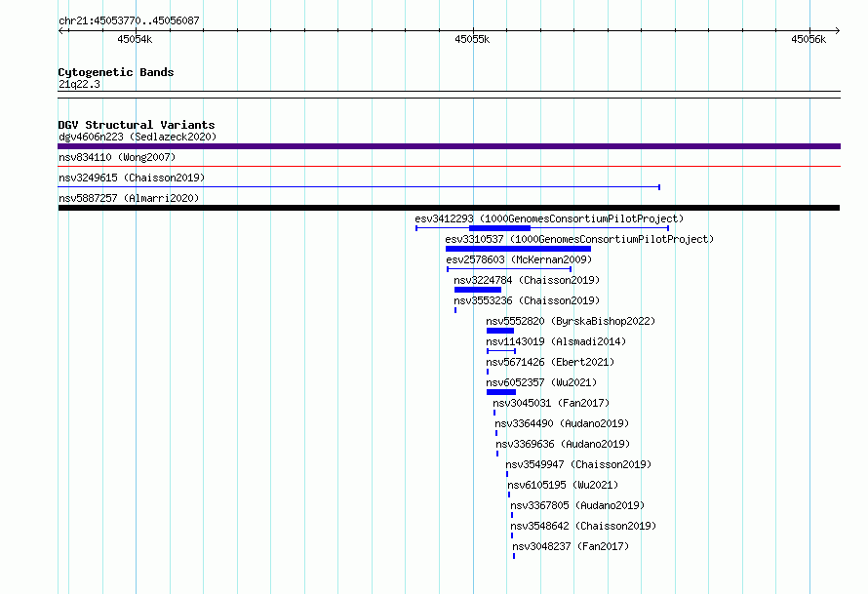Click the nsv3369636 small blue marker
The height and width of the screenshot is (594, 868).
click(x=497, y=454)
